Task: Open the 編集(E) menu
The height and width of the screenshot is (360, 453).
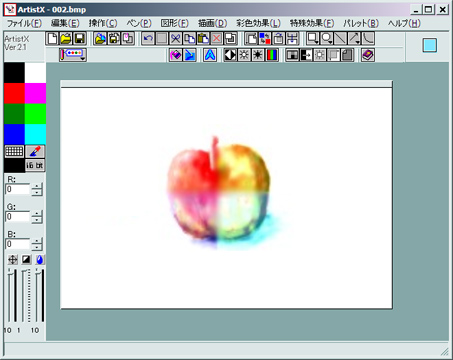Action: [x=65, y=23]
